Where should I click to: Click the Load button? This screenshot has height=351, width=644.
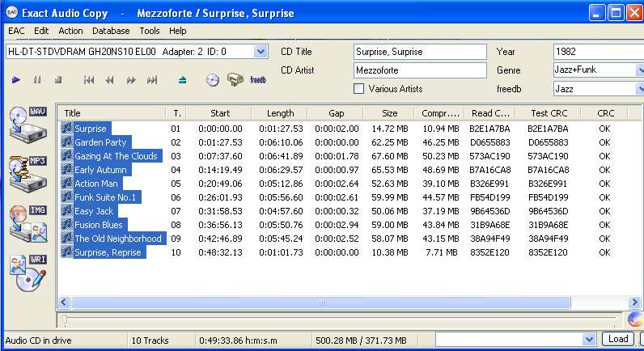617,339
